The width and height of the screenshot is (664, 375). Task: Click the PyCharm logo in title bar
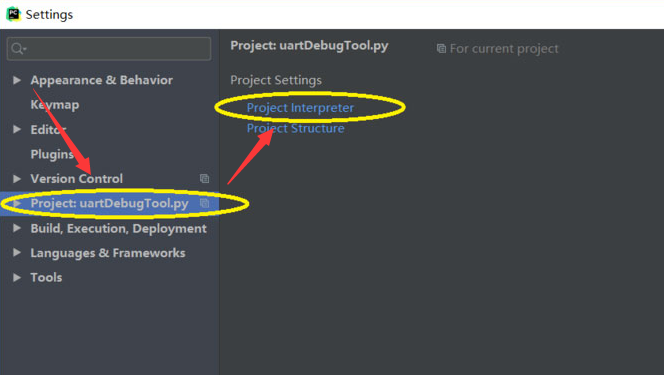click(x=14, y=14)
